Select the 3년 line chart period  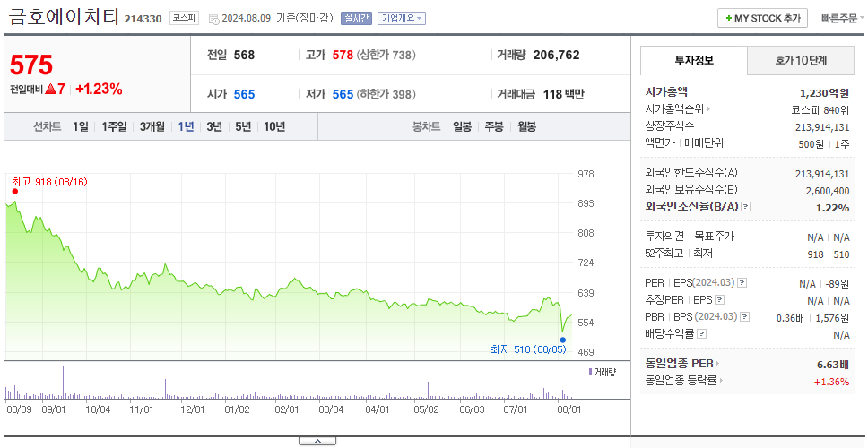point(214,126)
